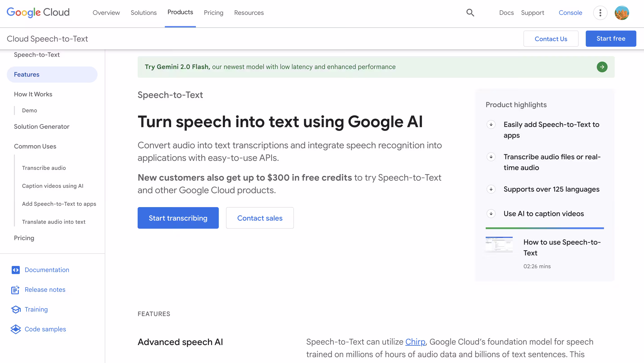Open the Overview menu

(x=106, y=13)
